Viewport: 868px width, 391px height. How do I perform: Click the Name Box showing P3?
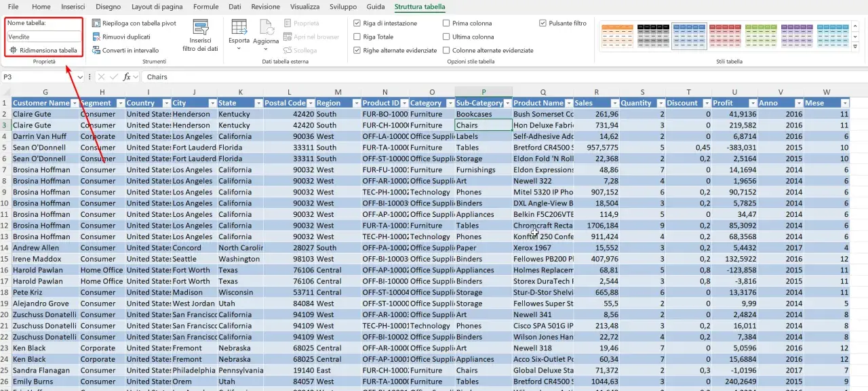[38, 77]
